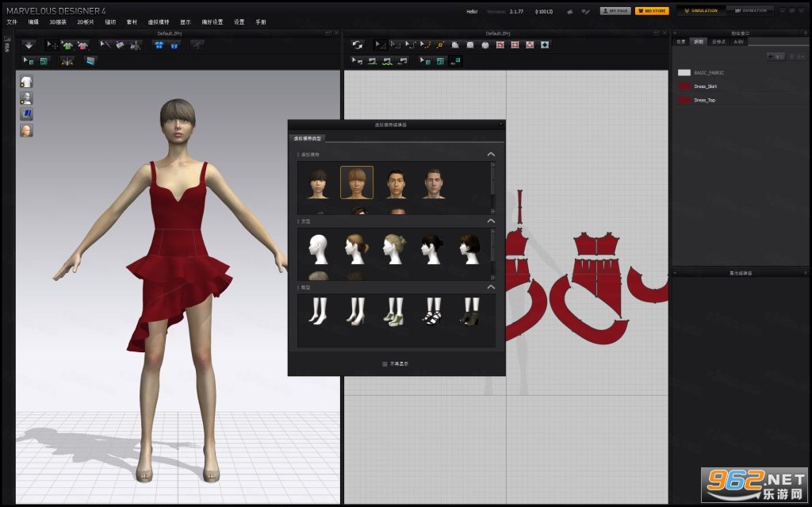Screen dimensions: 812x507
Task: Click the running figure animation icon
Action: 197,45
